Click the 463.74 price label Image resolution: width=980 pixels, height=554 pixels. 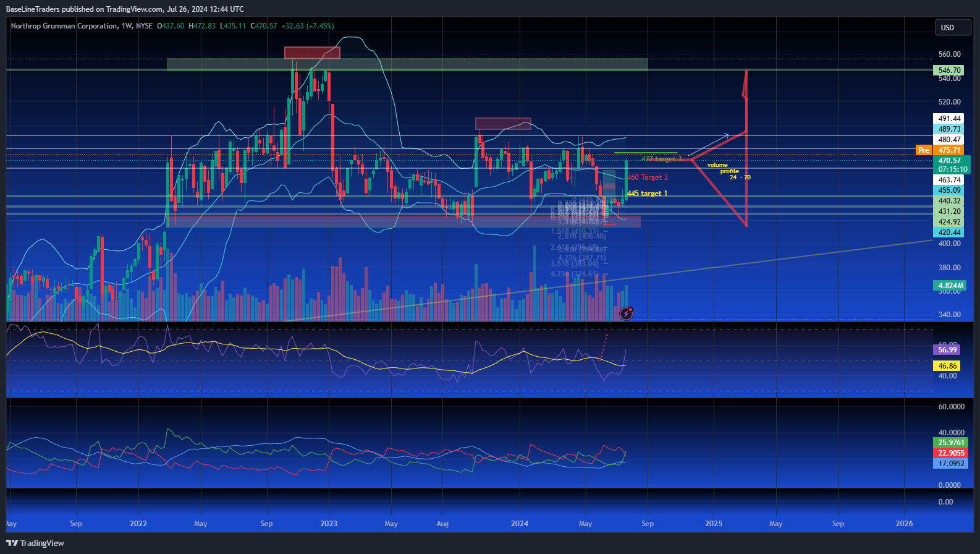pos(949,180)
